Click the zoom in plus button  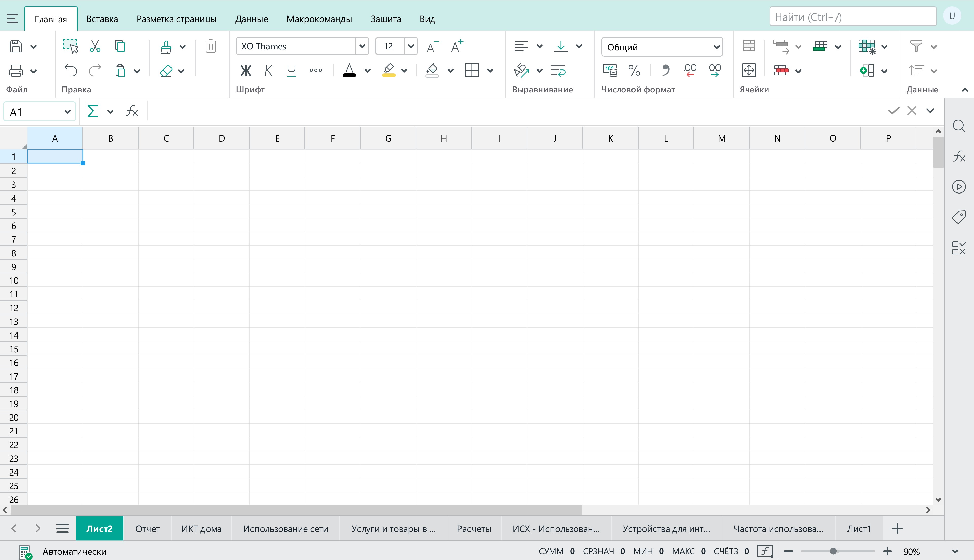coord(887,551)
